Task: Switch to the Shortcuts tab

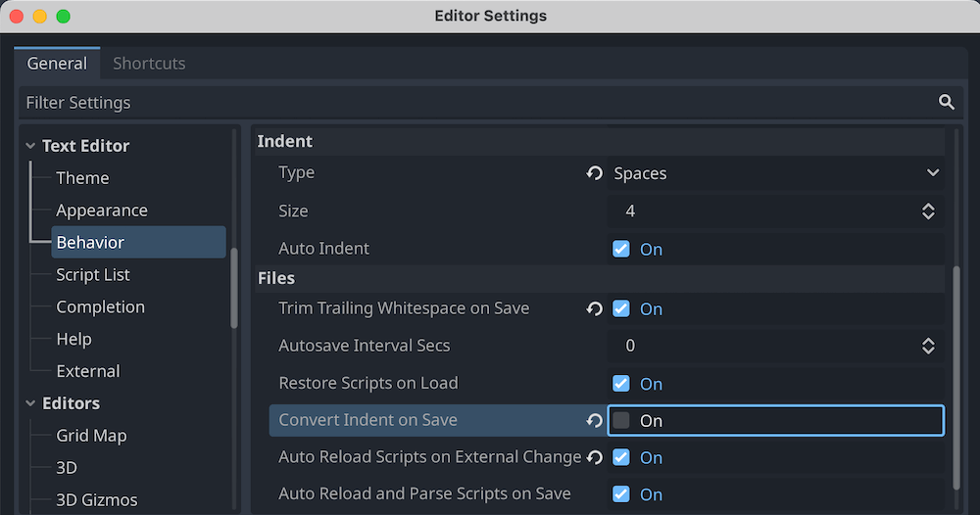Action: 149,64
